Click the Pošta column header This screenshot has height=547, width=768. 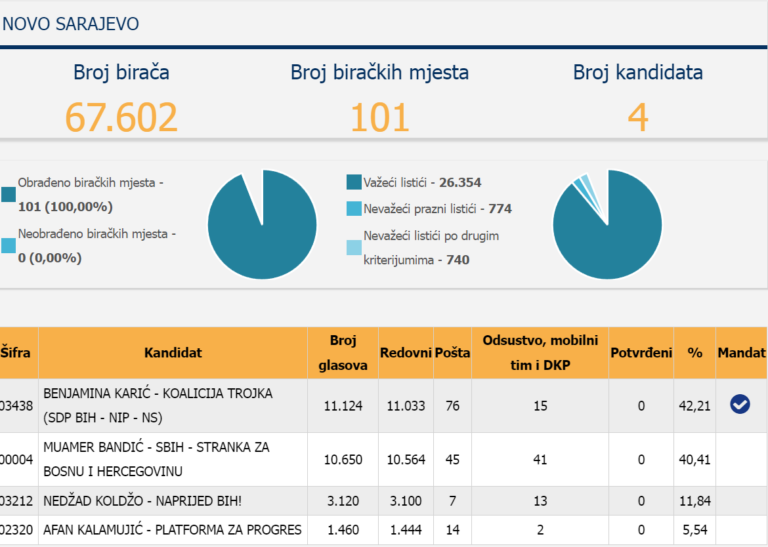[453, 353]
